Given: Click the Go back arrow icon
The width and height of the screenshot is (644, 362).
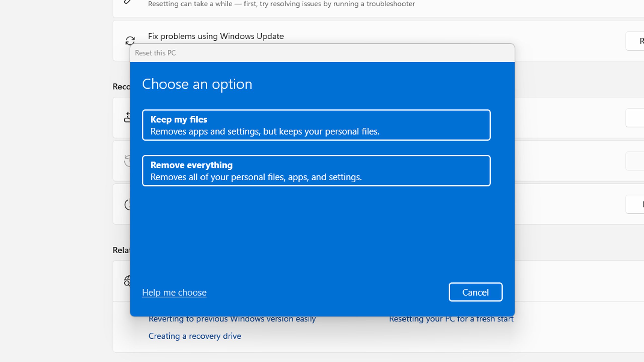Looking at the screenshot, I should pos(128,116).
